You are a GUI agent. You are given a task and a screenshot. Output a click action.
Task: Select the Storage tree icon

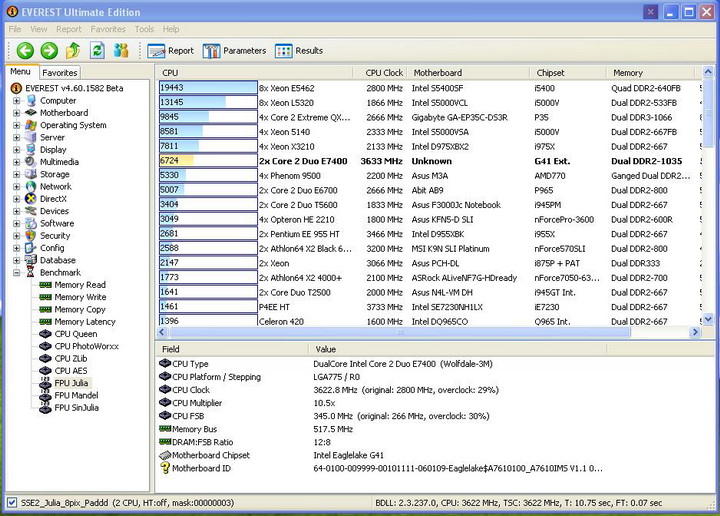pos(31,174)
